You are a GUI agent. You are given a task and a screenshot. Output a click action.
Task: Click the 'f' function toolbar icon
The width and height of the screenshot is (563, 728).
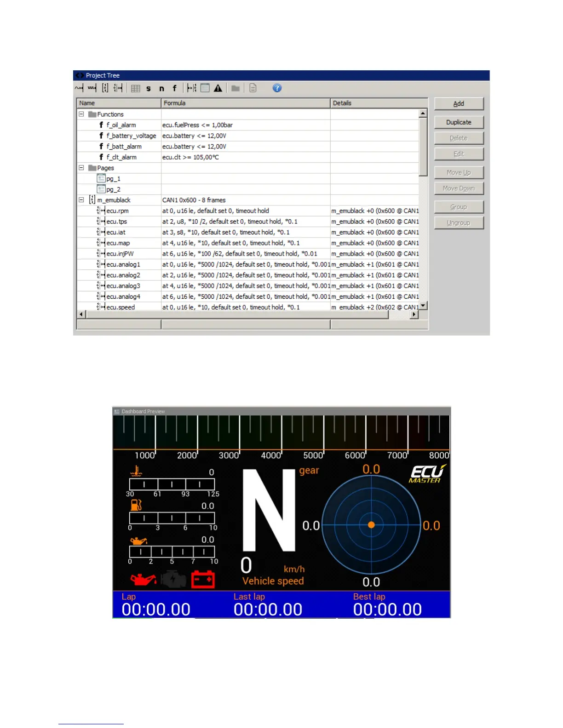pos(174,88)
